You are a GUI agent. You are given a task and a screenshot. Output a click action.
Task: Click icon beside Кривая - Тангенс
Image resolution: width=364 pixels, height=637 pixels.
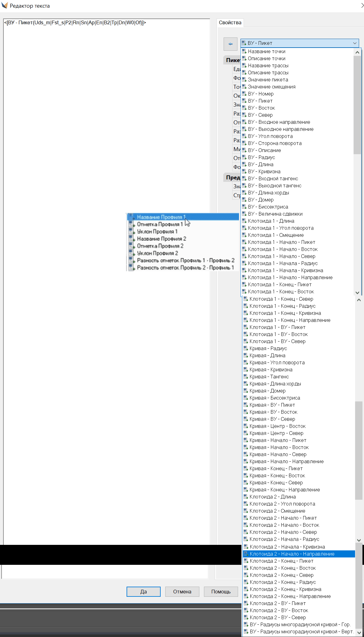pyautogui.click(x=246, y=377)
